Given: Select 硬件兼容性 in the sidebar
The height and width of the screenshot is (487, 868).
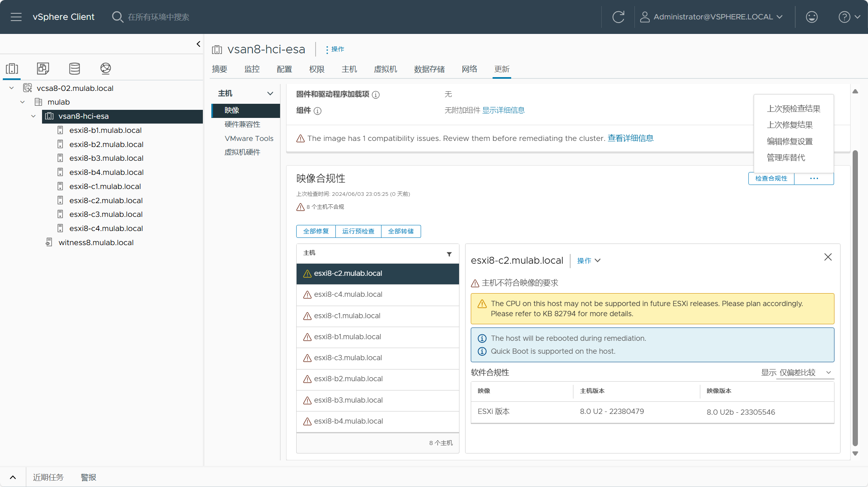Looking at the screenshot, I should pyautogui.click(x=242, y=124).
